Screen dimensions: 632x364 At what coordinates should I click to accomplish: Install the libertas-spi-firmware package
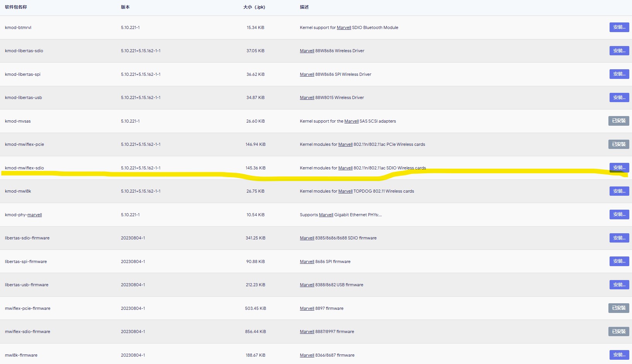tap(619, 261)
